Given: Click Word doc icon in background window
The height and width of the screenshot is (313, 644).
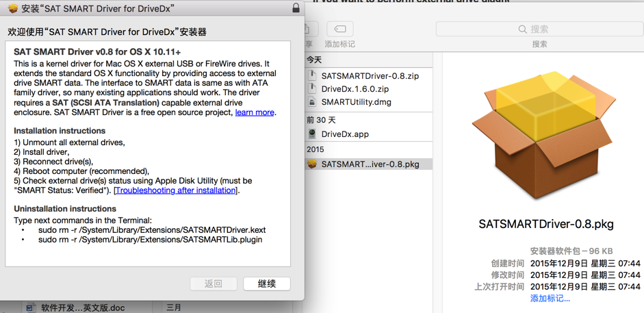Looking at the screenshot, I should [x=31, y=308].
